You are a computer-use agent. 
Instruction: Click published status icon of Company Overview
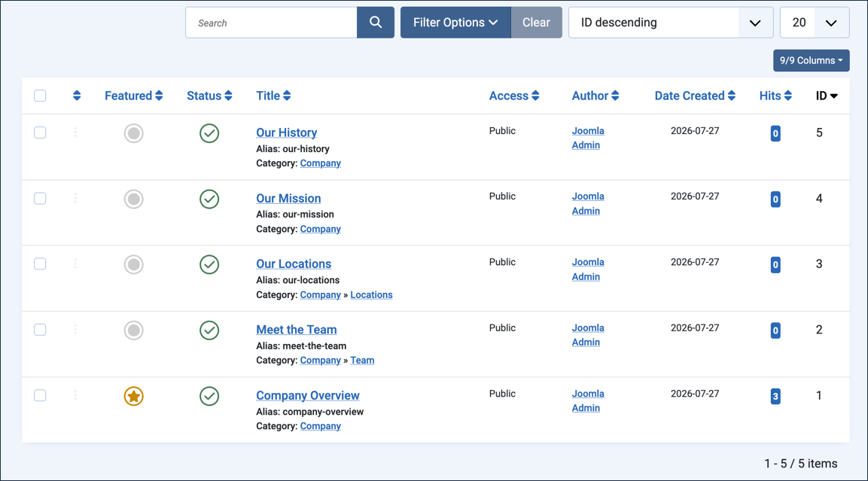[209, 396]
